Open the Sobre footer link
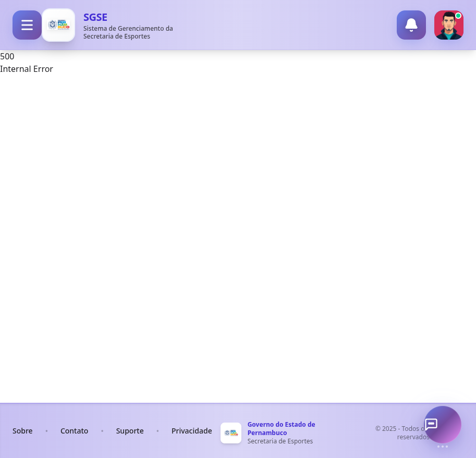This screenshot has height=458, width=476. pos(22,431)
